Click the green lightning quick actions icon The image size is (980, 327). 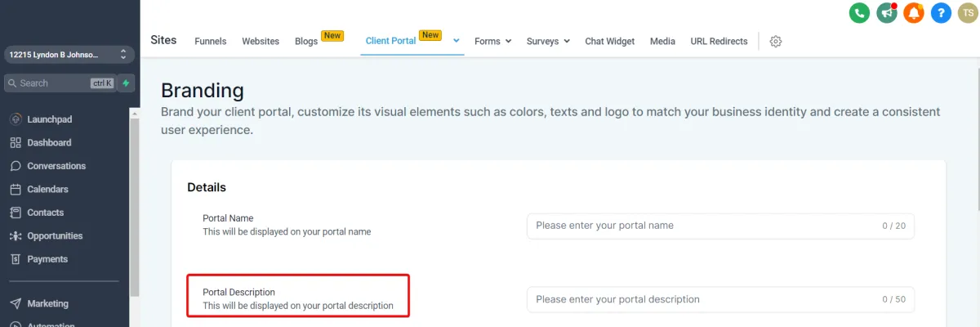coord(126,83)
